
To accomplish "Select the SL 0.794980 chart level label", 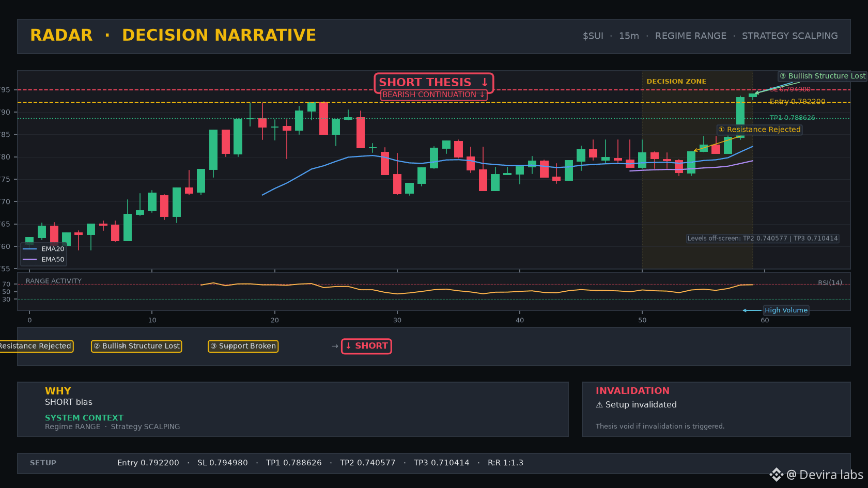I will pyautogui.click(x=790, y=89).
